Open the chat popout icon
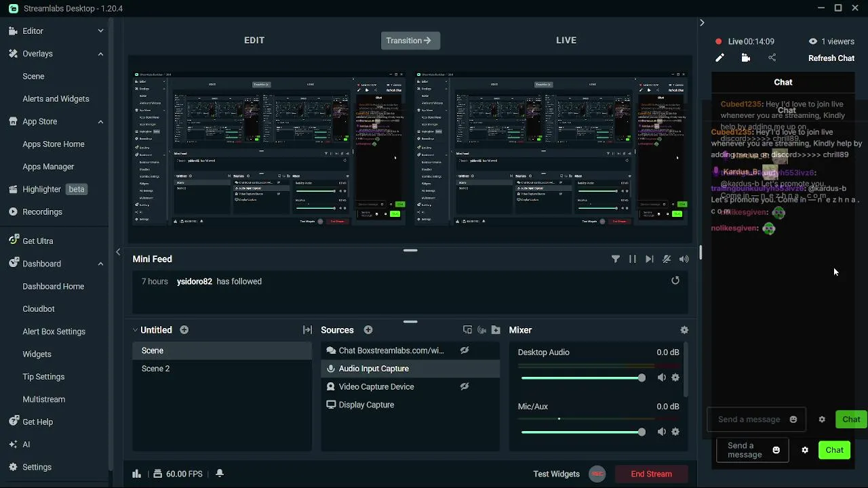868x488 pixels. (x=746, y=58)
